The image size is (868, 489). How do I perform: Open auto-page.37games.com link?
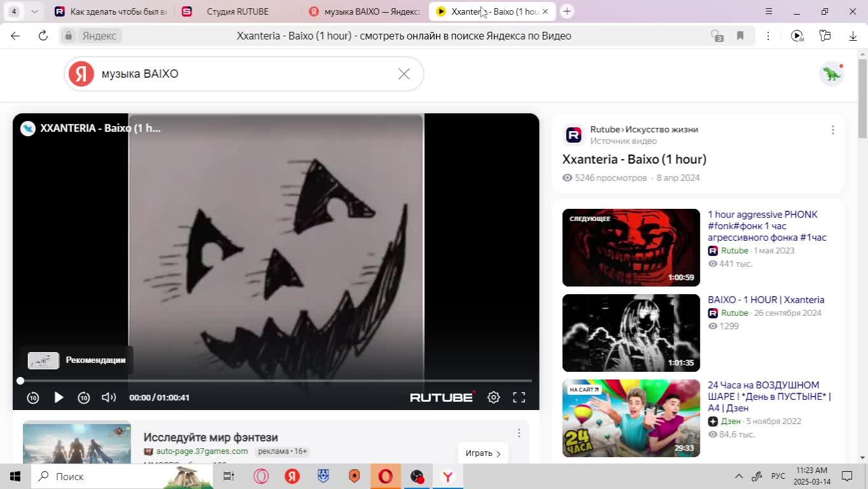coord(202,451)
